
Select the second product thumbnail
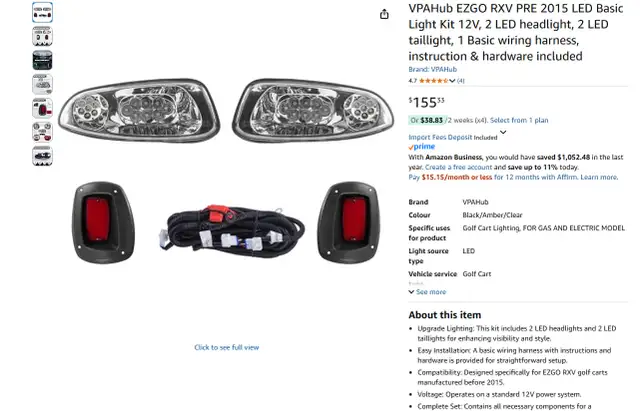click(42, 36)
